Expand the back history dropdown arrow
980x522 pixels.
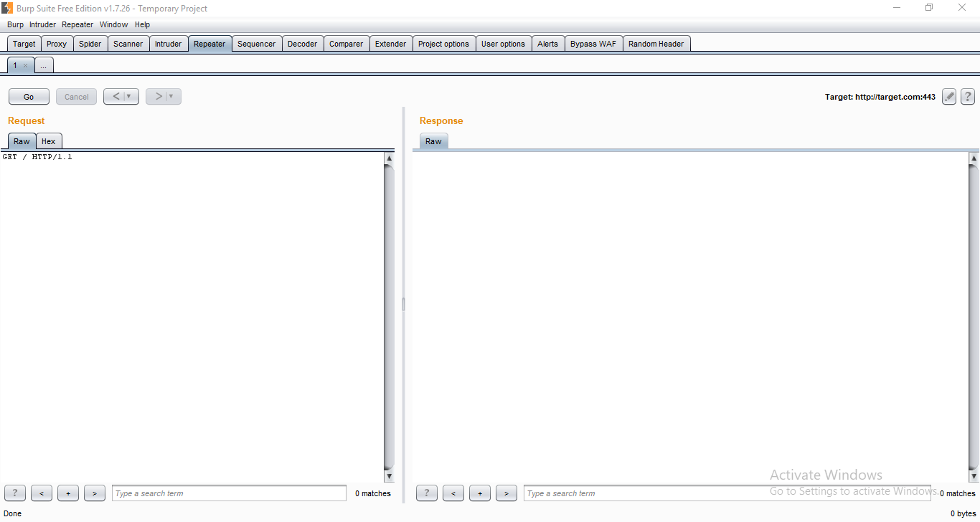click(x=129, y=97)
